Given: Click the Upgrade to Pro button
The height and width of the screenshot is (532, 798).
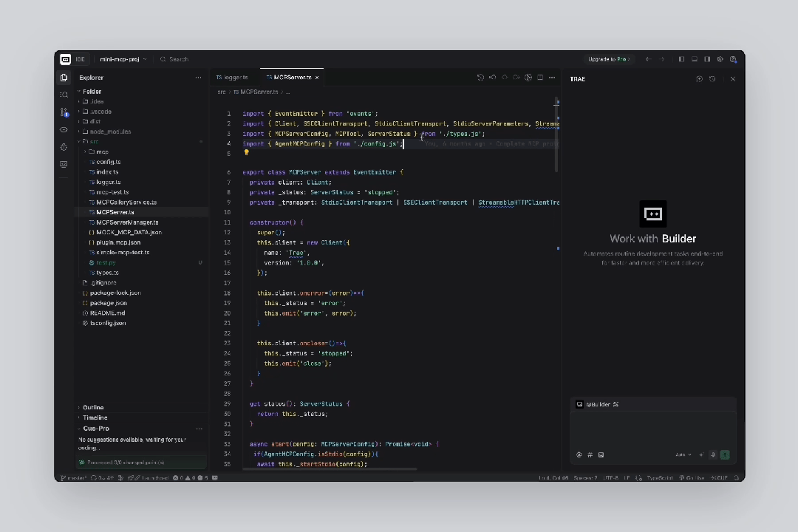Looking at the screenshot, I should coord(609,60).
